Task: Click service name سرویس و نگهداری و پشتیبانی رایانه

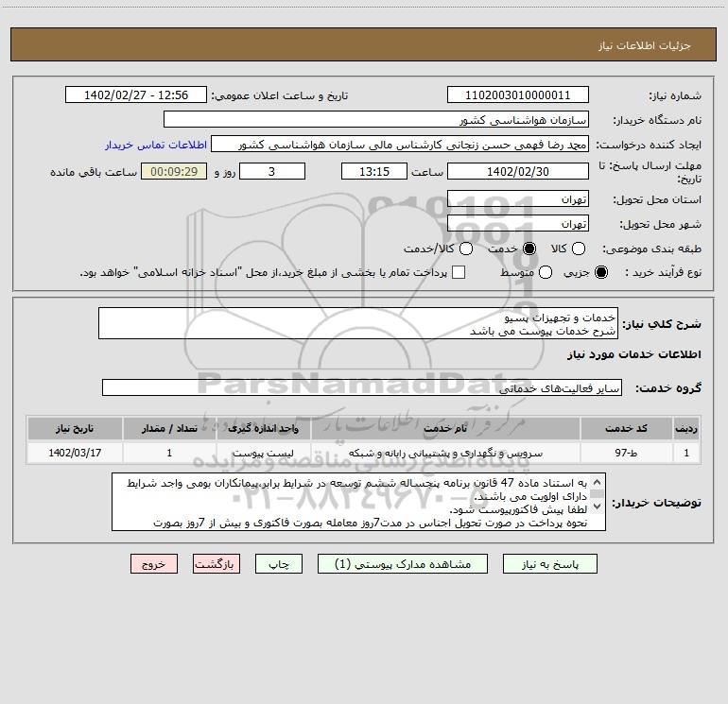Action: tap(445, 453)
